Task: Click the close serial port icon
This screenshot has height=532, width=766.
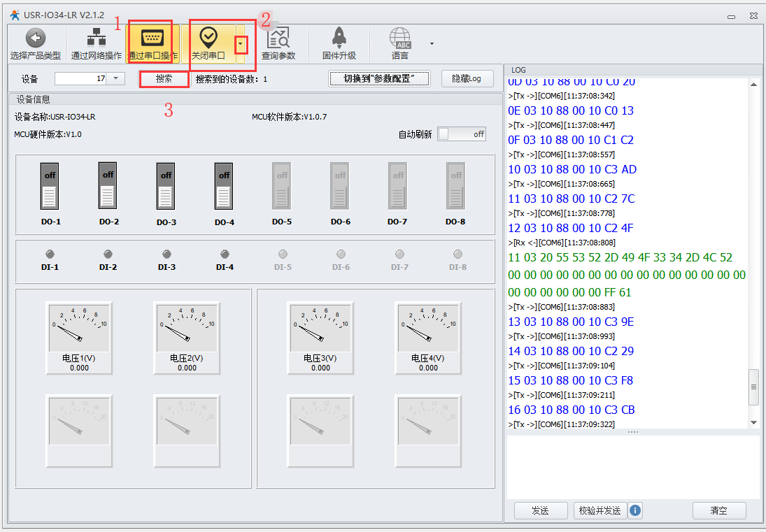Action: click(208, 38)
